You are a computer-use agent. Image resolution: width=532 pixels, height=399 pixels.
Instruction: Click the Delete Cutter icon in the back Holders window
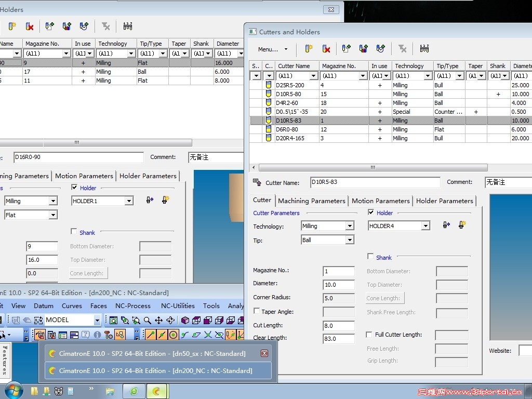point(30,26)
